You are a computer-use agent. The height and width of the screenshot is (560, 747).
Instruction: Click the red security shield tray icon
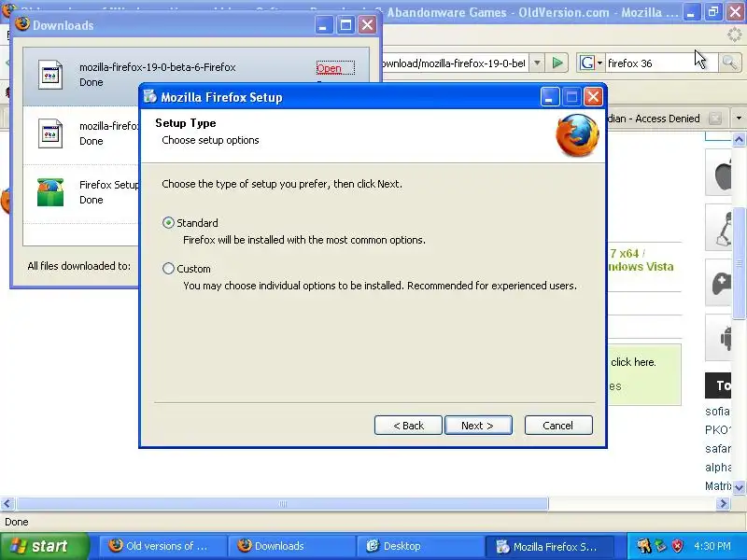click(x=676, y=546)
